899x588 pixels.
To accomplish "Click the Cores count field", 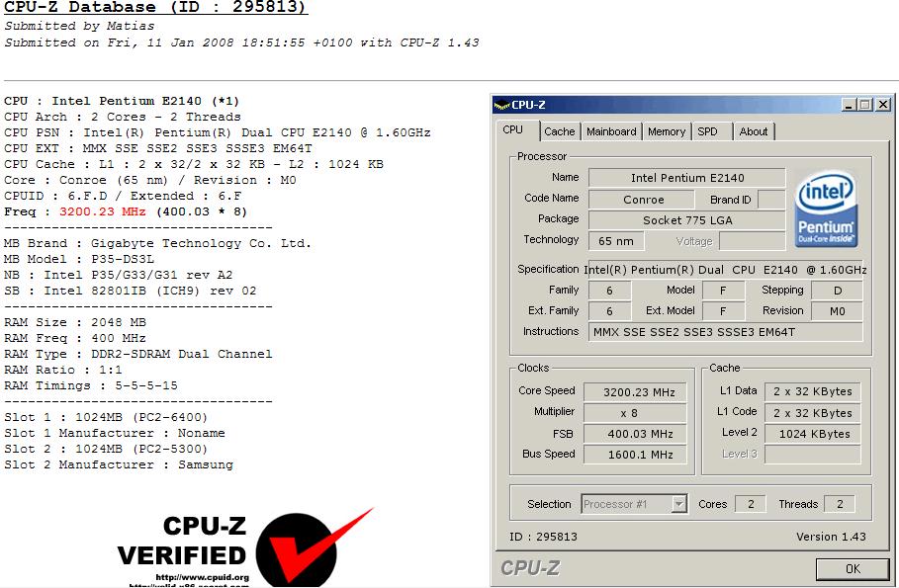I will pyautogui.click(x=751, y=504).
